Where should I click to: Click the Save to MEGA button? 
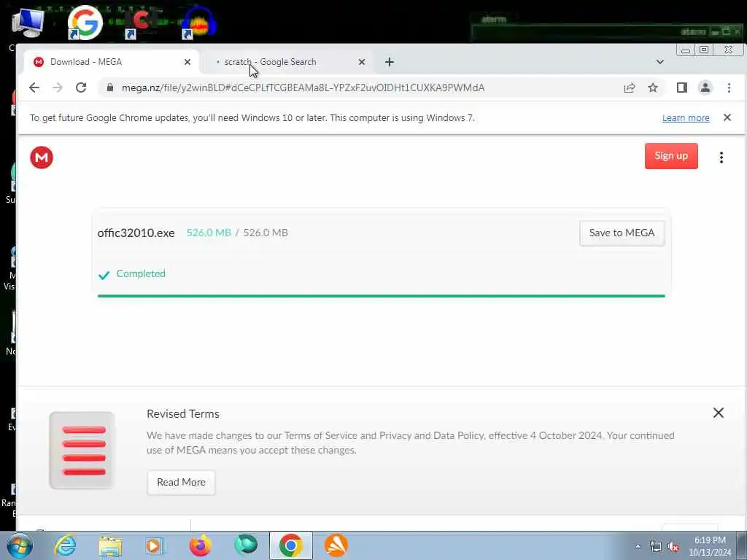[622, 233]
